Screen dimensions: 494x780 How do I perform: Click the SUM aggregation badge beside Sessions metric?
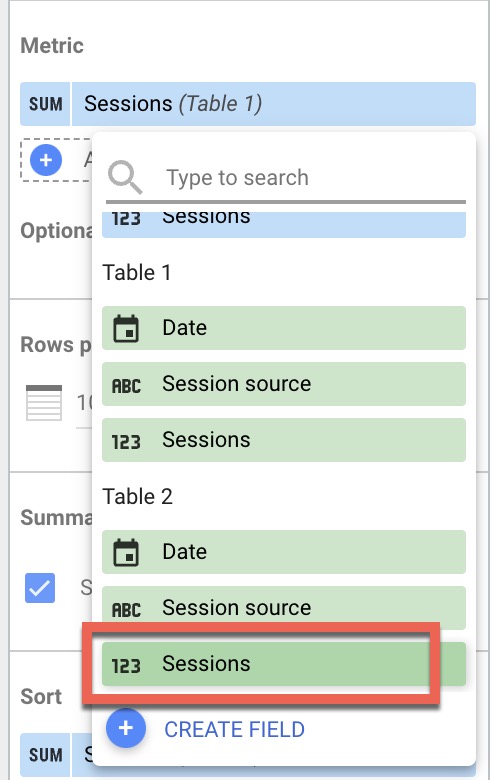pyautogui.click(x=45, y=104)
